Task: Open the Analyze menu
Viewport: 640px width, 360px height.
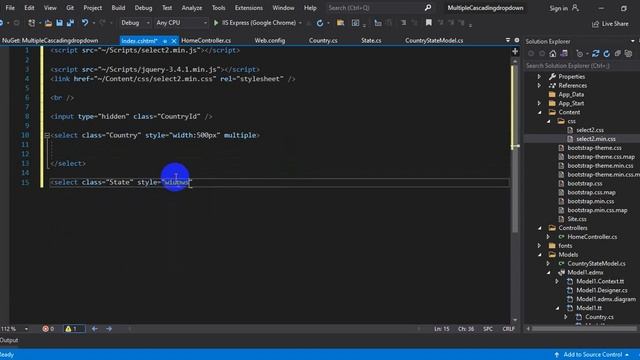Action: point(191,8)
